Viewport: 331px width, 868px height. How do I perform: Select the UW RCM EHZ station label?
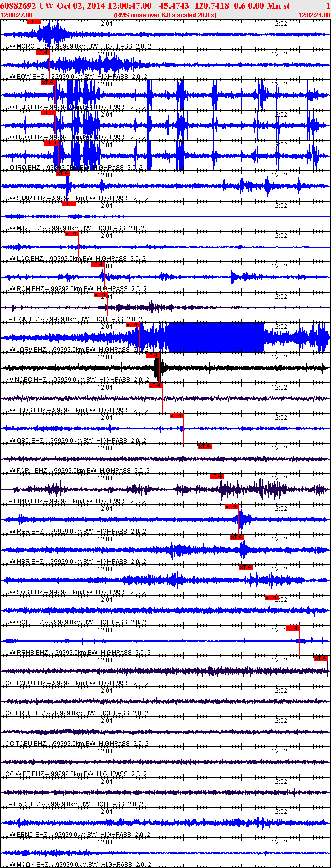(x=25, y=289)
